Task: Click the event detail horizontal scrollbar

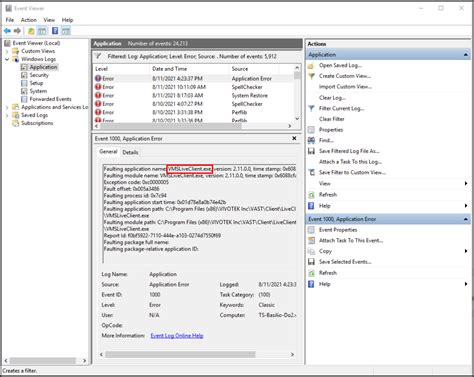Action: 197,354
